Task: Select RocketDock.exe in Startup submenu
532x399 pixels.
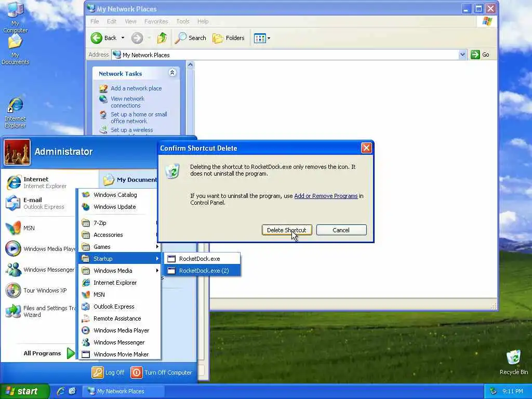Action: point(202,259)
